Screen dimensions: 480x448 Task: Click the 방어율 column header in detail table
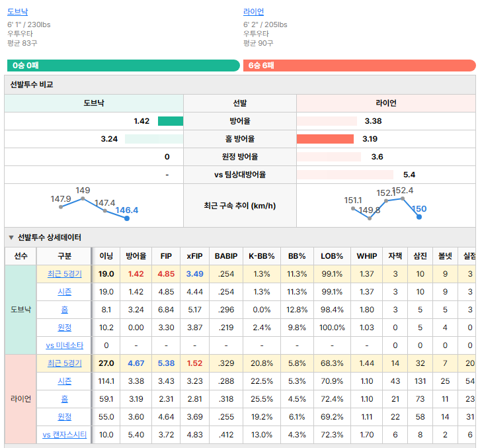(x=136, y=256)
